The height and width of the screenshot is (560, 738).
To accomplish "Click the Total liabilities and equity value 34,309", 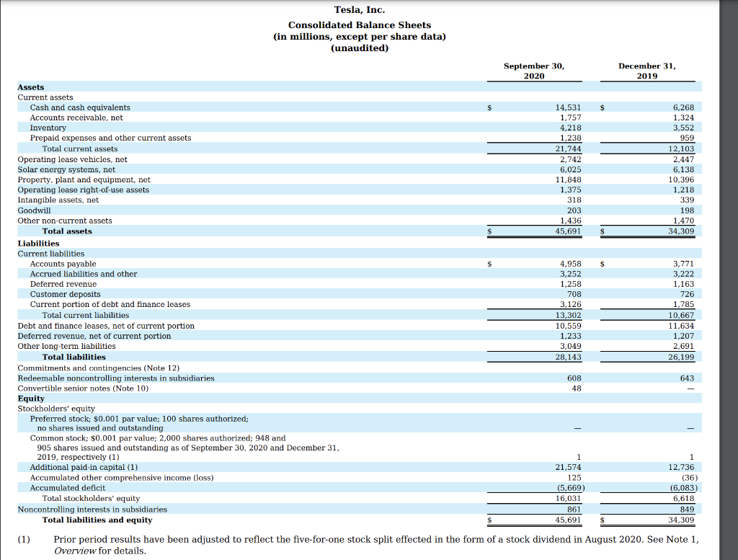I will [681, 520].
